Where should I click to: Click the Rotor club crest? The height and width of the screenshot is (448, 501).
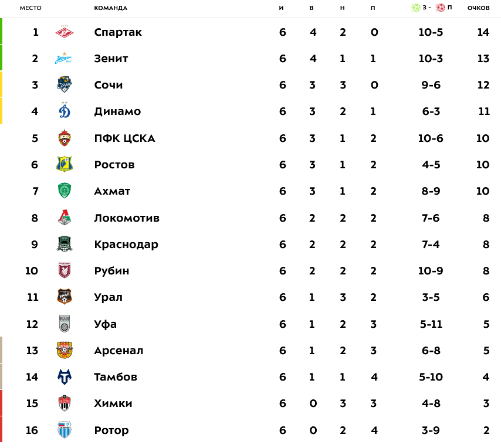coord(64,430)
